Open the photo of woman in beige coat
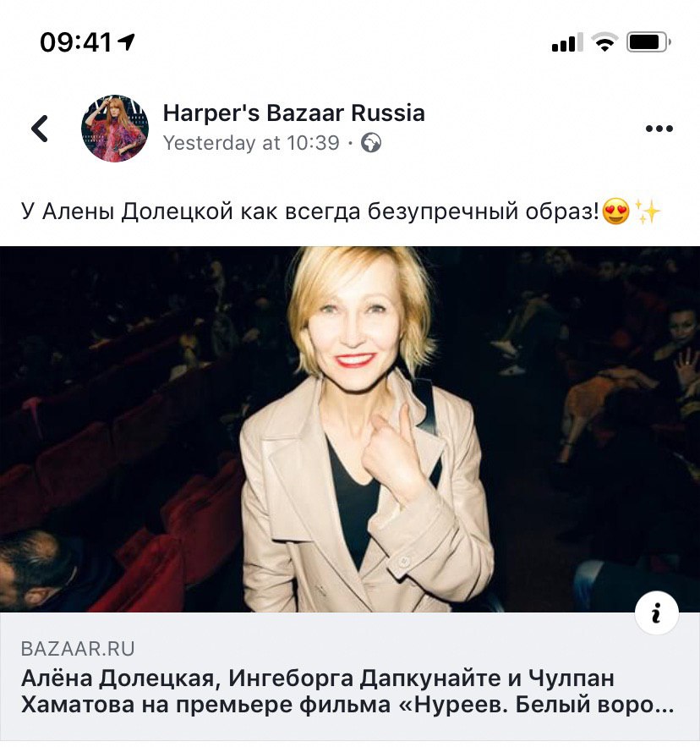This screenshot has width=700, height=747. click(x=350, y=429)
